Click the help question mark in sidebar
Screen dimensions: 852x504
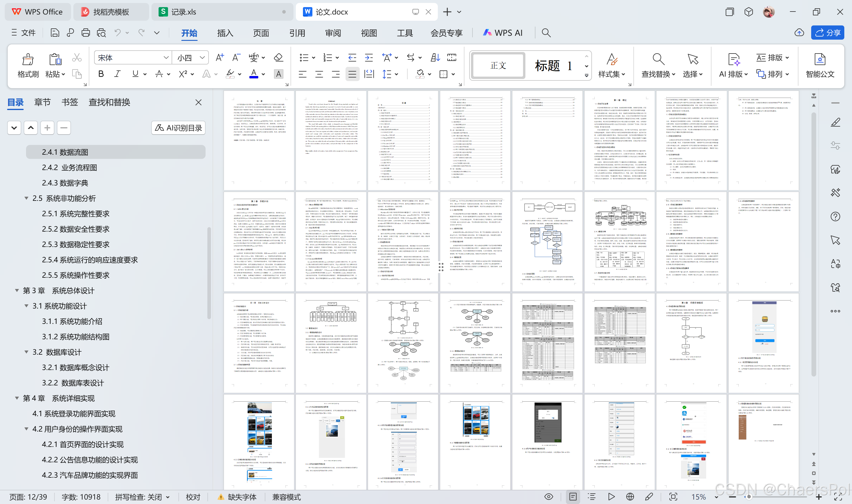[835, 217]
